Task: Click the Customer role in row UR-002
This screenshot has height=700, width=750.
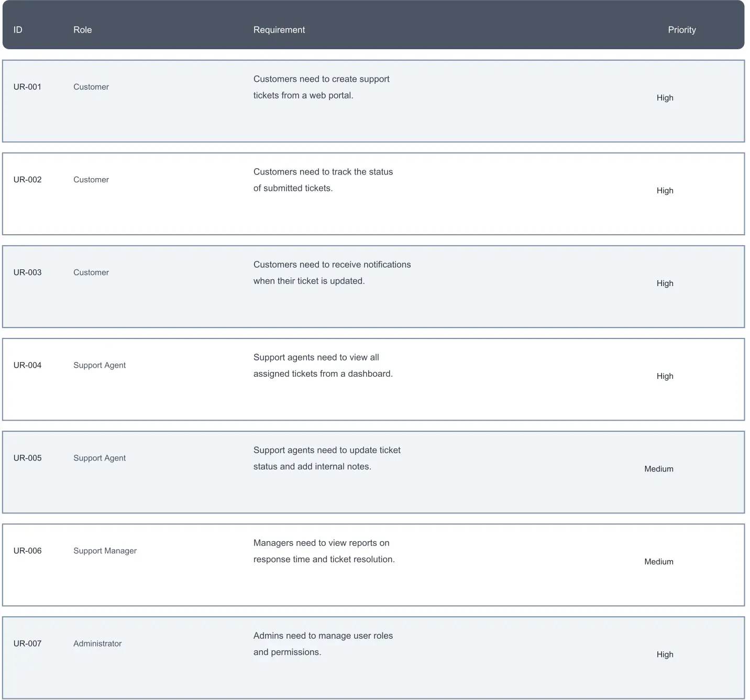Action: [91, 180]
